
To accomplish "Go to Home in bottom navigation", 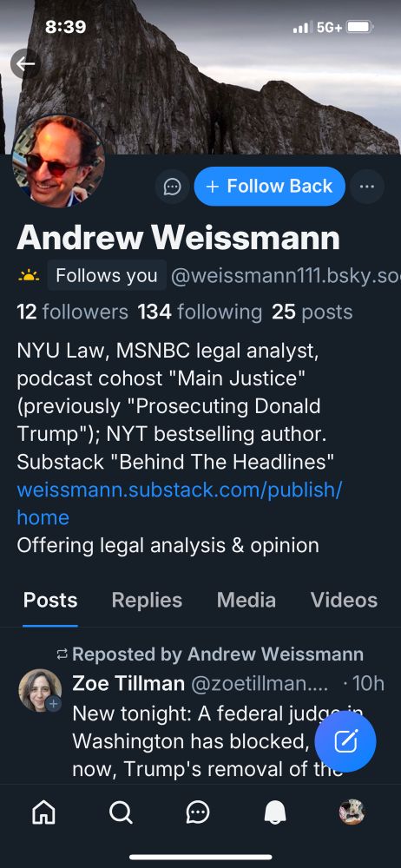I will click(x=43, y=812).
